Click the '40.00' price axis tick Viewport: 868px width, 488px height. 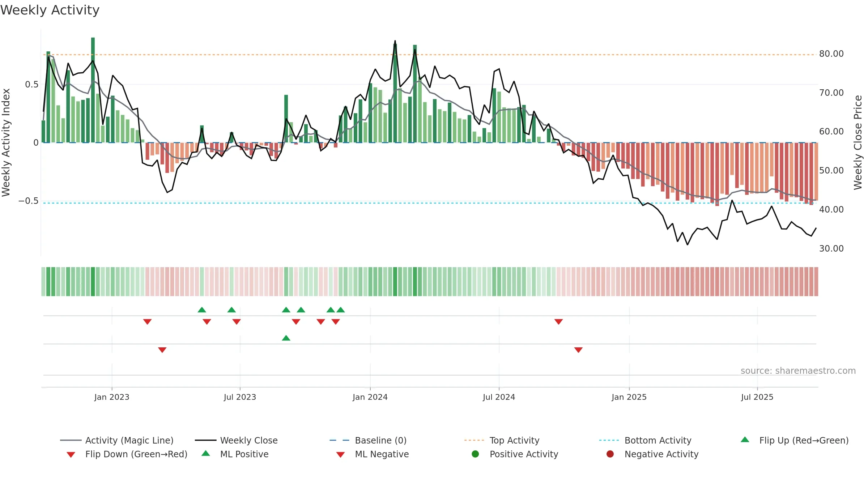point(831,210)
